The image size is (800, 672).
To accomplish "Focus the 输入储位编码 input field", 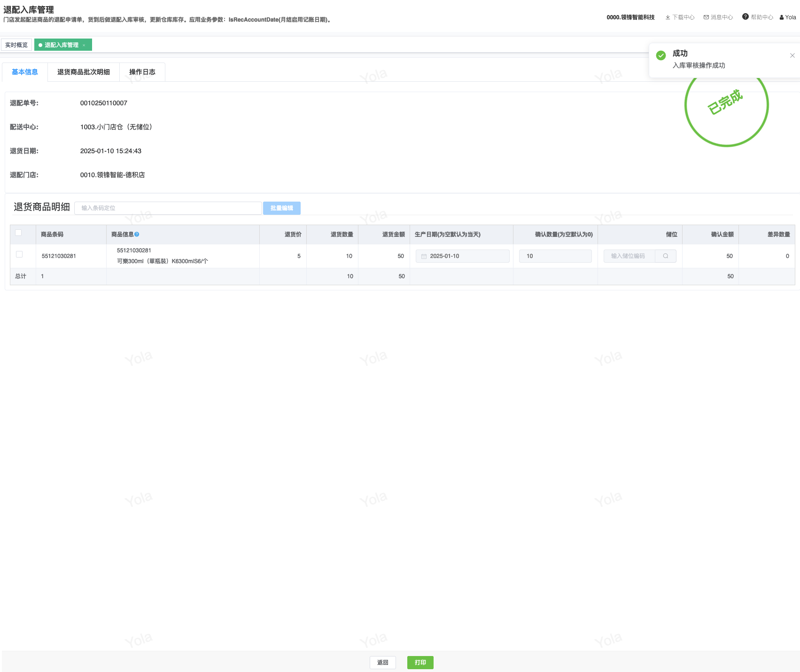I will click(629, 256).
